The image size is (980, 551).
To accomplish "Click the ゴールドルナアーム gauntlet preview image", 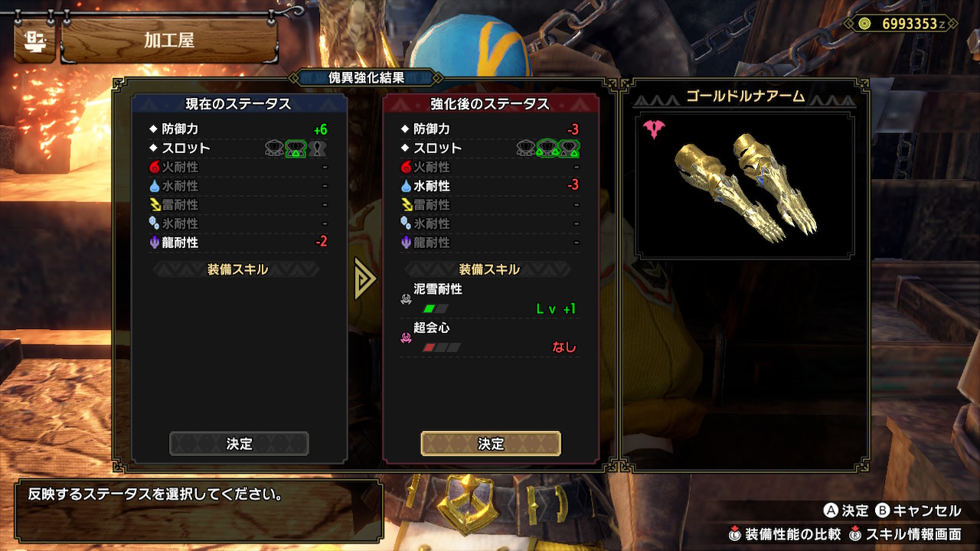I will coord(745,186).
